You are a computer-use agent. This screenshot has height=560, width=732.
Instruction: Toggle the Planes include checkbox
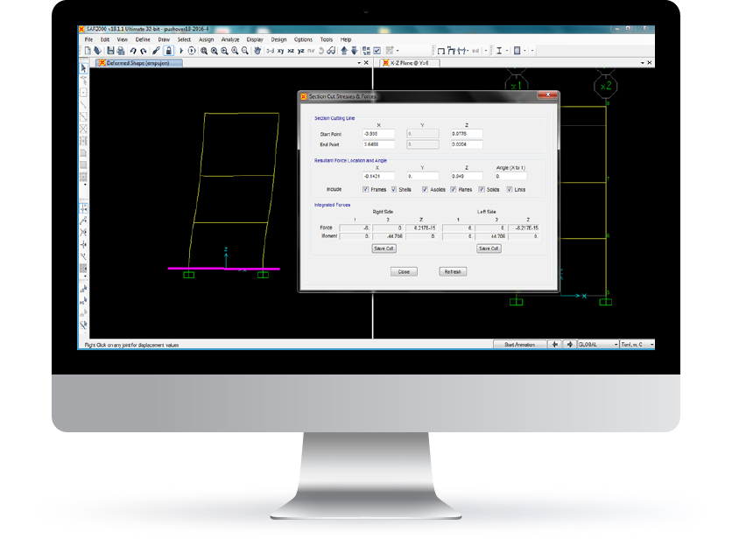click(x=454, y=190)
